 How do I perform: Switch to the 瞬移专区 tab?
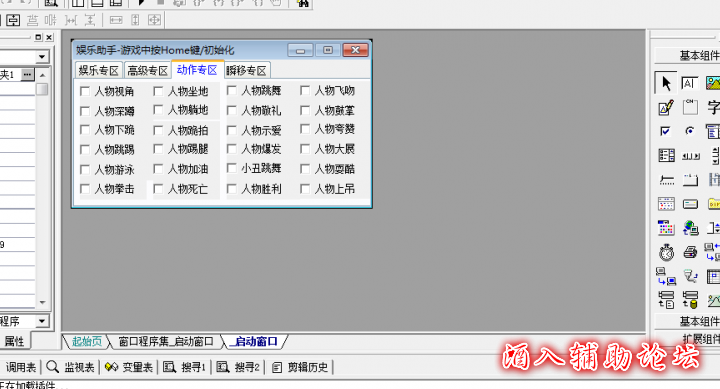click(246, 71)
